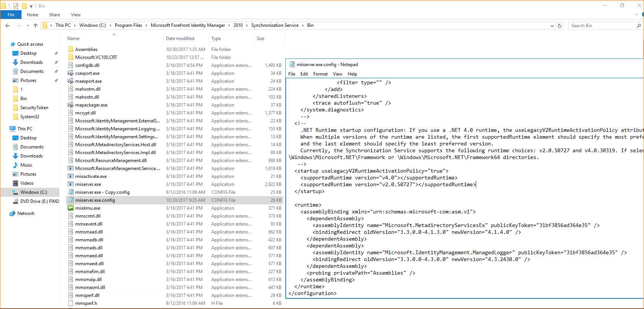Click the Forward navigation arrow
Image resolution: width=644 pixels, height=309 pixels.
tap(19, 25)
